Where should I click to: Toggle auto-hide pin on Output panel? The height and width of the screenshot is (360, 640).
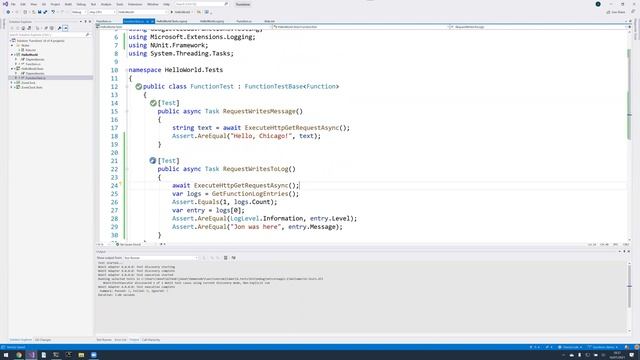coord(624,251)
